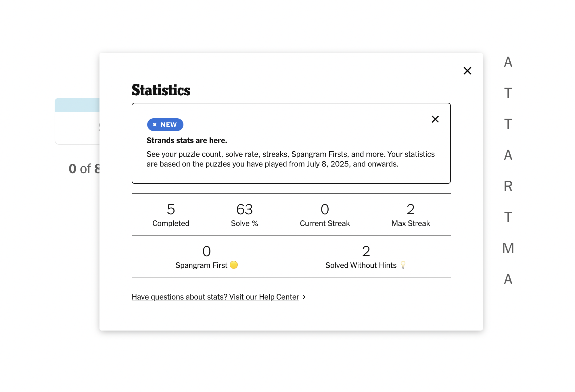
Task: Click the Statistics heading
Action: coord(161,90)
